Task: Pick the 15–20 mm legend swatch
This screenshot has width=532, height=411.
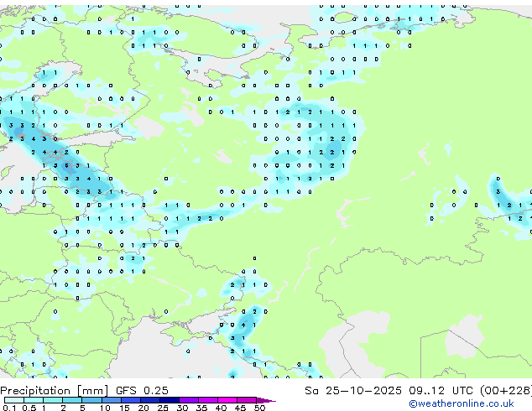Action: pos(130,400)
